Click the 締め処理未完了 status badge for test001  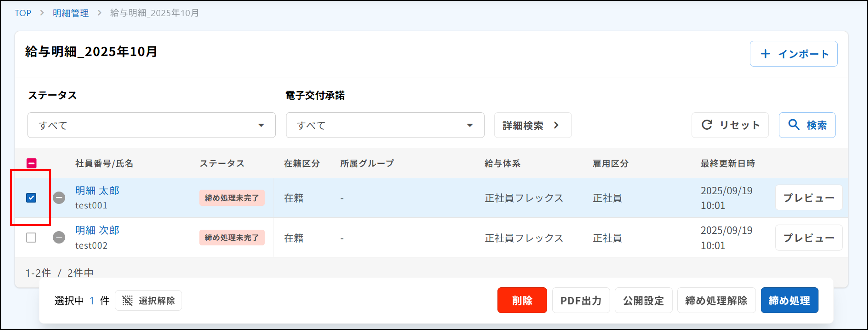[232, 198]
